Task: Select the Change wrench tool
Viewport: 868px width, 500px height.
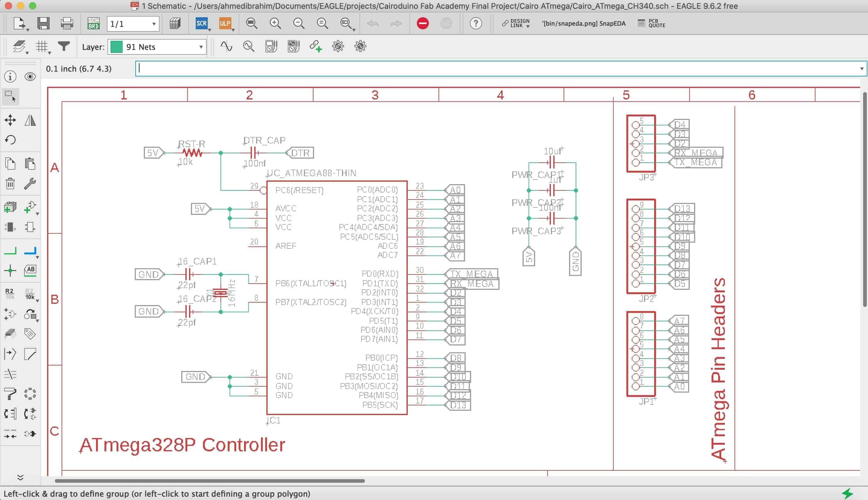Action: click(x=30, y=183)
